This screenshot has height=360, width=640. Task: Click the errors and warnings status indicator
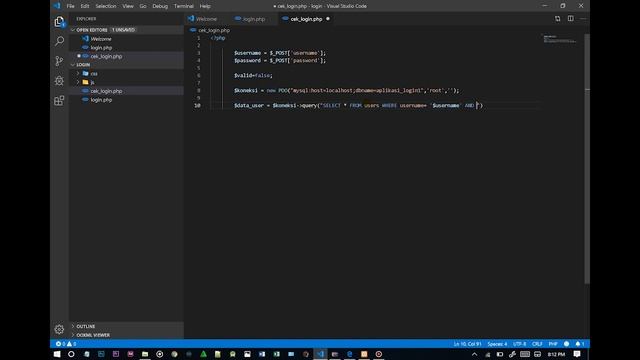coord(66,344)
